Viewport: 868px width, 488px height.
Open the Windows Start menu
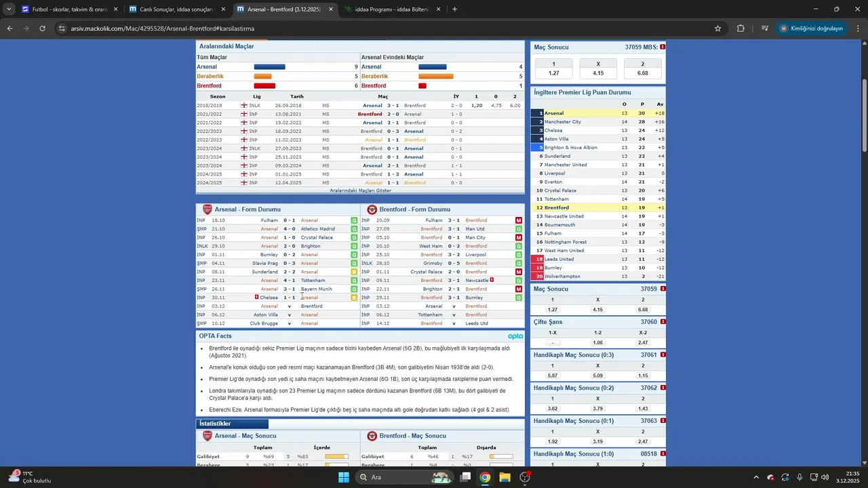(344, 477)
